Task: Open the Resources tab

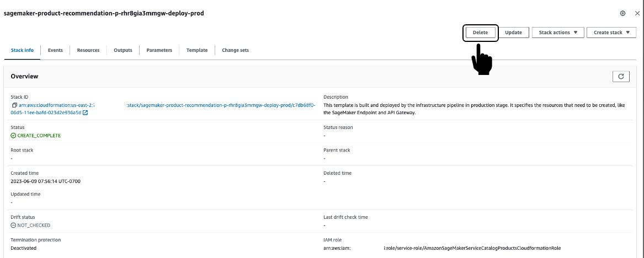Action: 88,50
